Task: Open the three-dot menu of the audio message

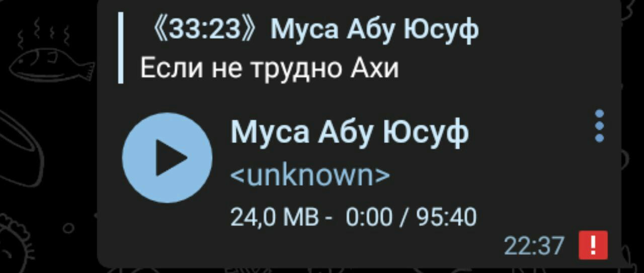Action: click(x=599, y=126)
